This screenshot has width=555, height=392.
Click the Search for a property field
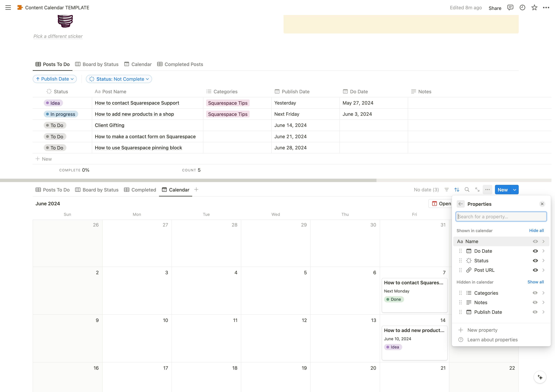tap(501, 217)
